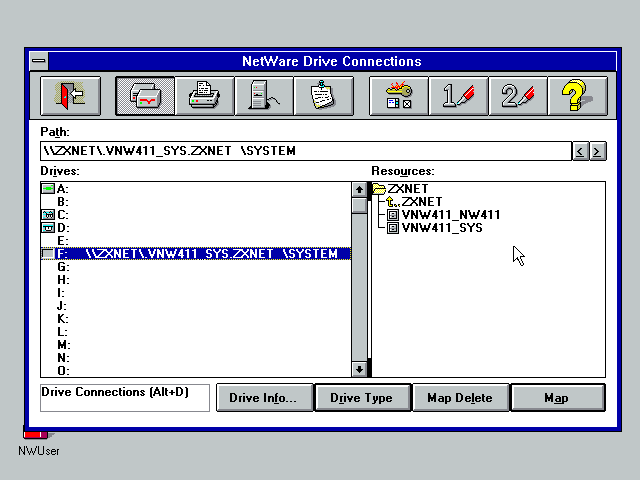The height and width of the screenshot is (480, 640).
Task: Select drive H: in Drives list
Action: click(196, 280)
